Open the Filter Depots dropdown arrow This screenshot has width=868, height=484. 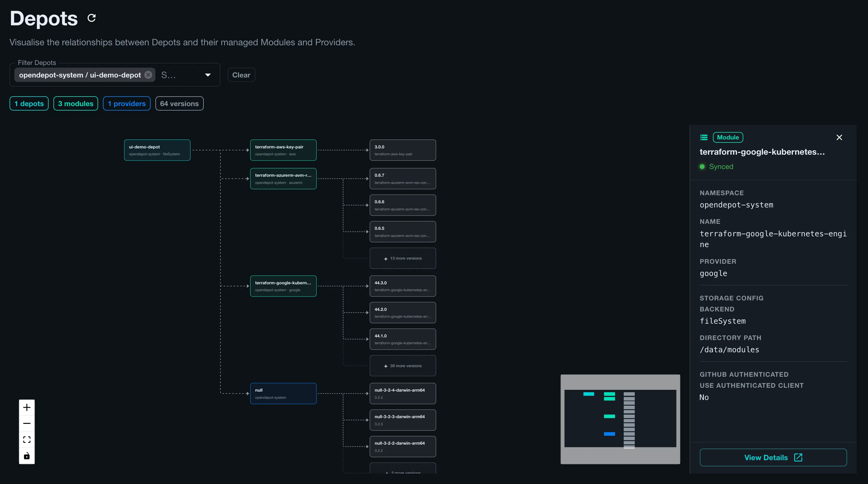[x=208, y=75]
